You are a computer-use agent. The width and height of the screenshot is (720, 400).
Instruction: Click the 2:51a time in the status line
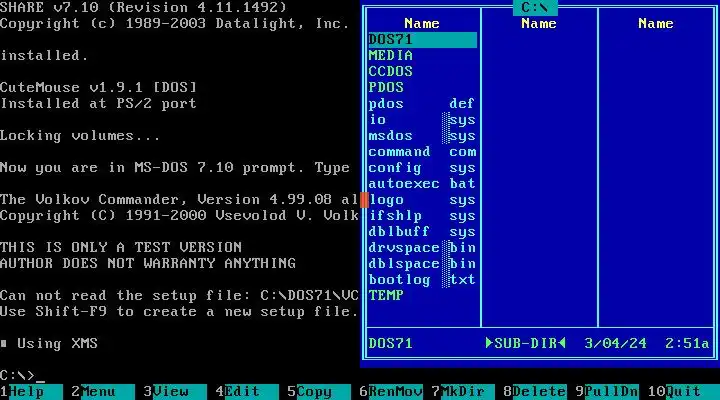pyautogui.click(x=687, y=344)
